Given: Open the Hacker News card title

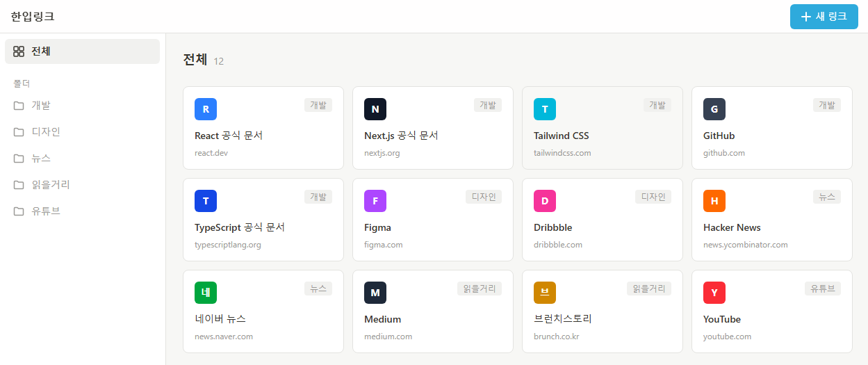Looking at the screenshot, I should click(x=732, y=227).
